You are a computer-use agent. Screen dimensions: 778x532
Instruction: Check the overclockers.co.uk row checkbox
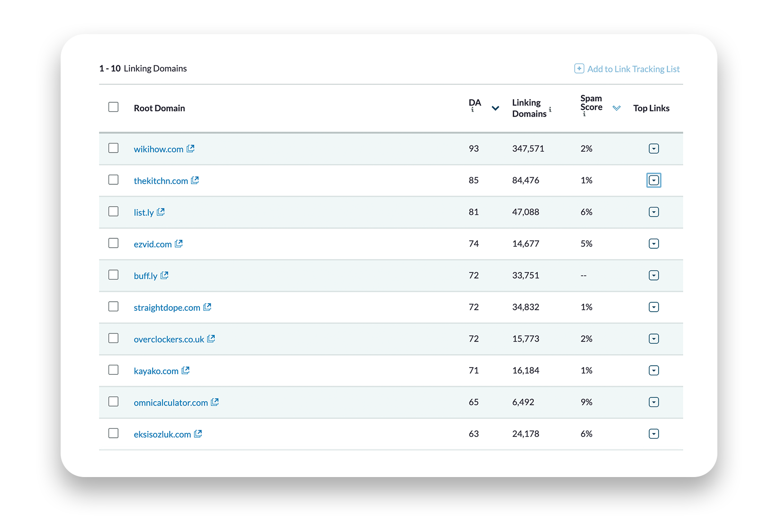point(113,338)
